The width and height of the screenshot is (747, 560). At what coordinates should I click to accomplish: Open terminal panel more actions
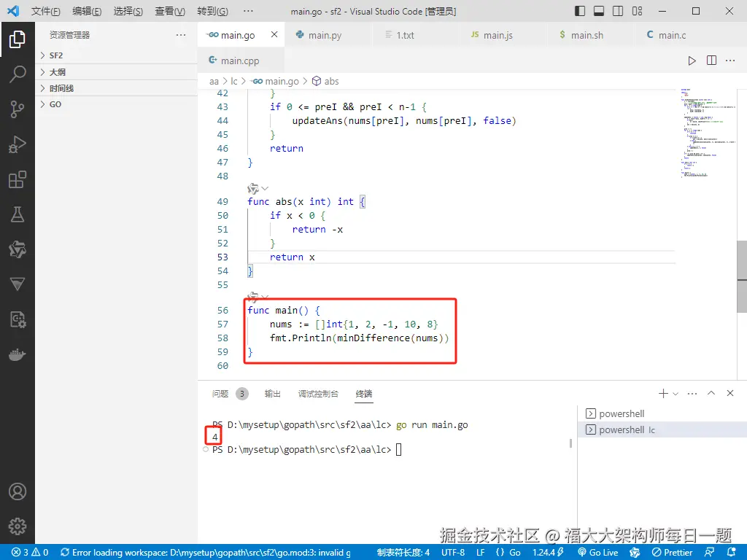(x=692, y=393)
